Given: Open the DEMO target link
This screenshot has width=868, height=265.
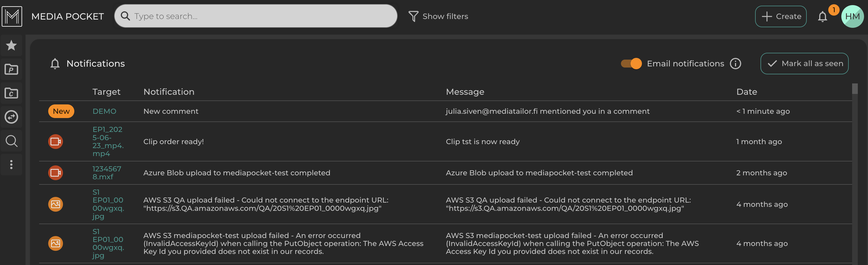Looking at the screenshot, I should coord(104,111).
